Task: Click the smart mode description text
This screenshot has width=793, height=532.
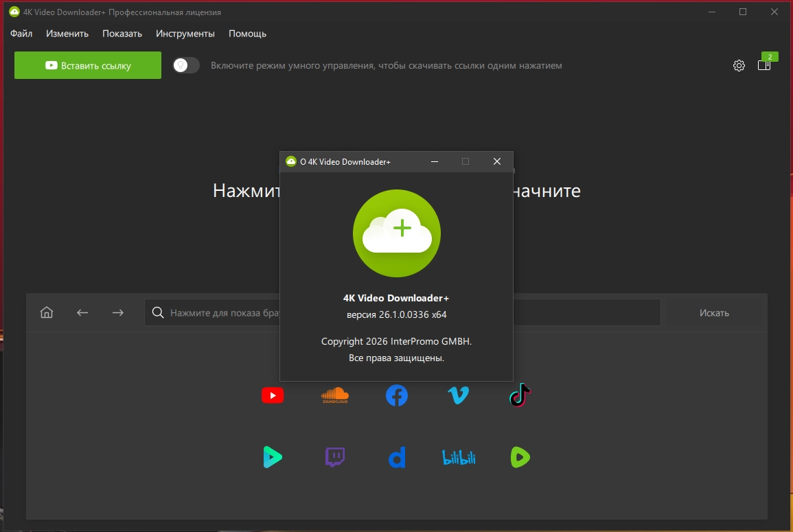Action: [x=387, y=66]
